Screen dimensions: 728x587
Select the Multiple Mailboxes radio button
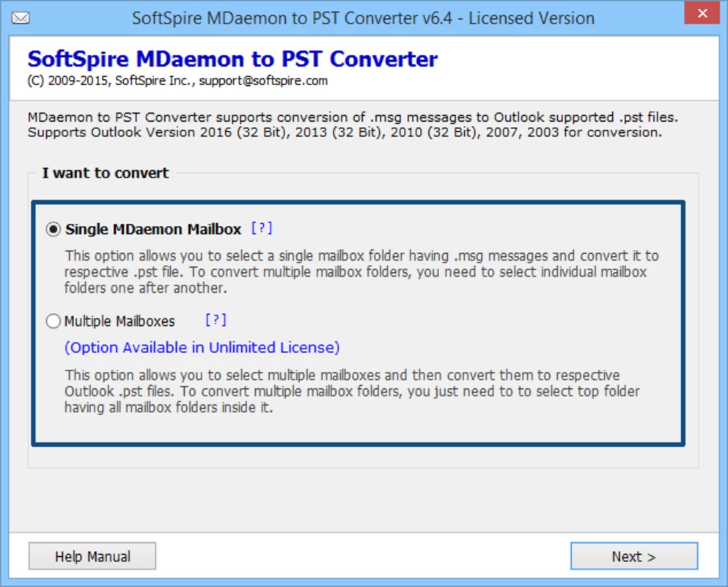point(54,321)
